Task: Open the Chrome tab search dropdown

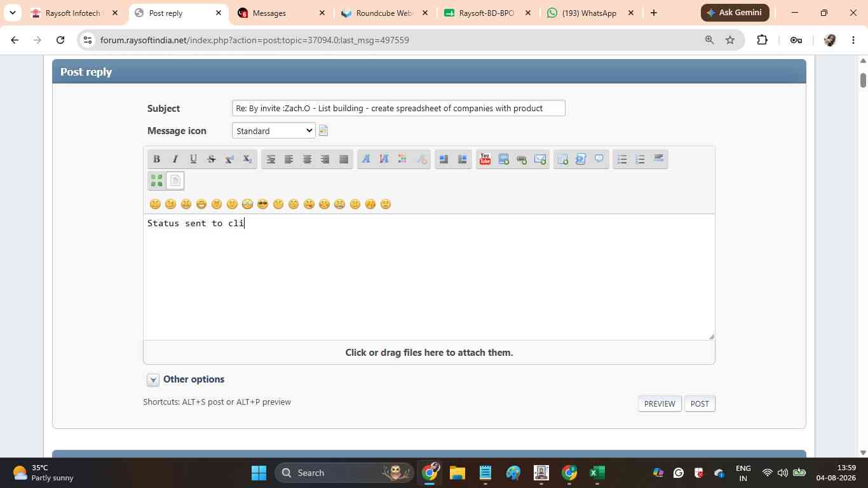Action: [12, 13]
